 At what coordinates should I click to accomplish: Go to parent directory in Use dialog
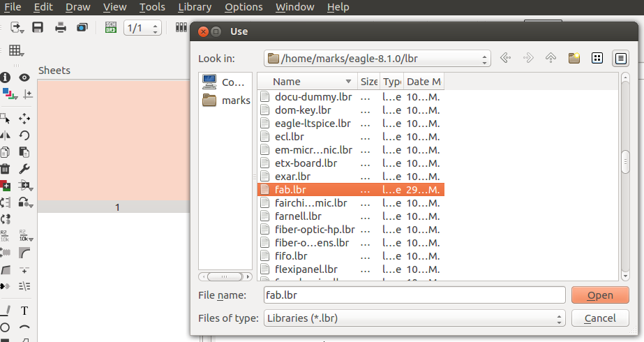point(551,58)
